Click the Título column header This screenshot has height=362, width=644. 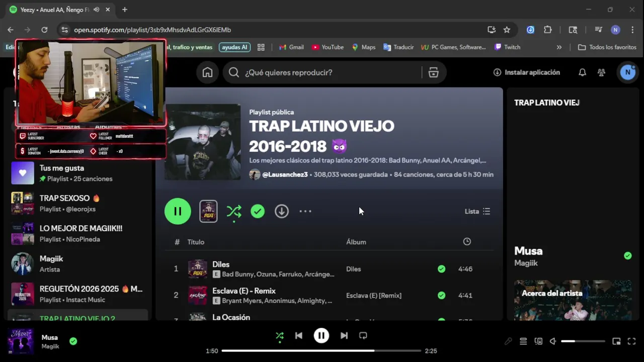tap(196, 242)
